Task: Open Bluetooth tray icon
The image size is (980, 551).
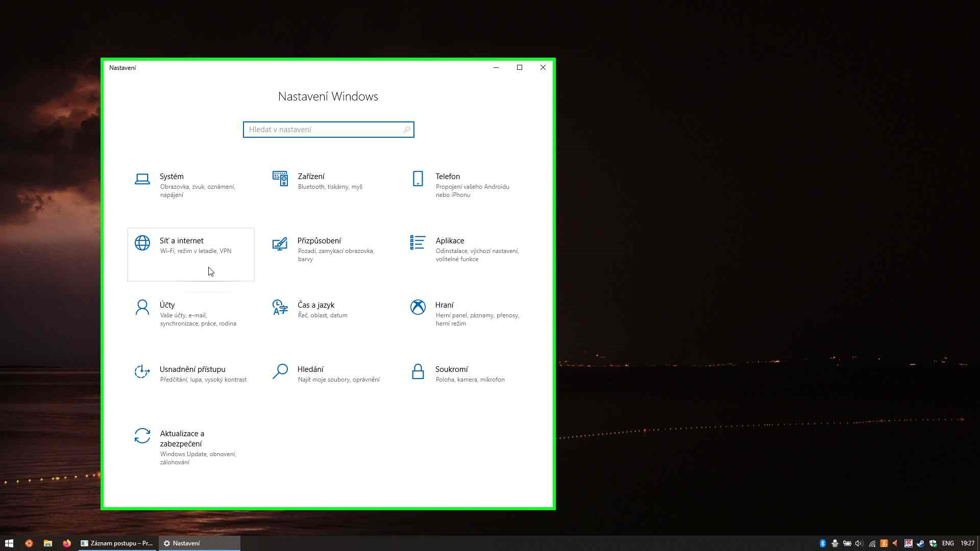Action: tap(822, 543)
